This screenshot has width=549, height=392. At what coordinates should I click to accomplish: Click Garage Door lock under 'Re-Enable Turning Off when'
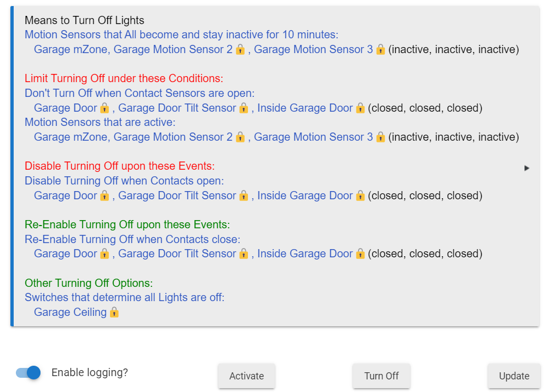pos(105,253)
